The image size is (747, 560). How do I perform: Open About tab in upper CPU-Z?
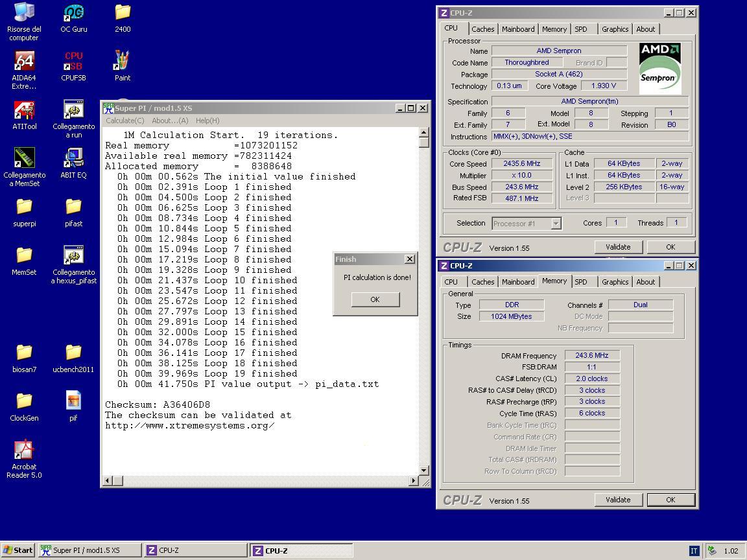click(x=646, y=29)
